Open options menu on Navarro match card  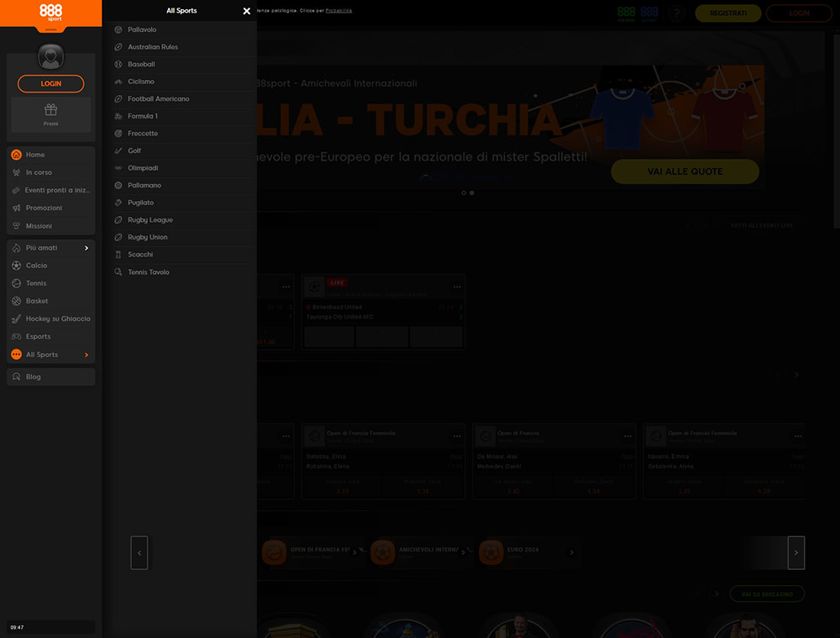click(x=798, y=436)
